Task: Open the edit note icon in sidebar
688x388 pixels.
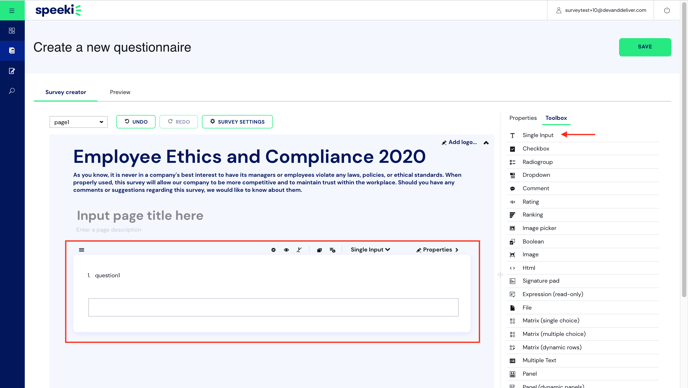Action: [x=12, y=71]
